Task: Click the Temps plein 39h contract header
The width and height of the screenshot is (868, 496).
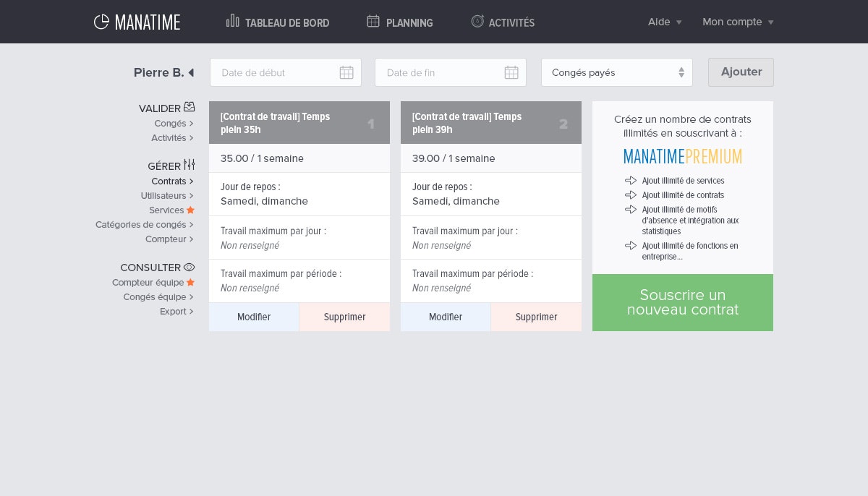Action: pyautogui.click(x=491, y=123)
